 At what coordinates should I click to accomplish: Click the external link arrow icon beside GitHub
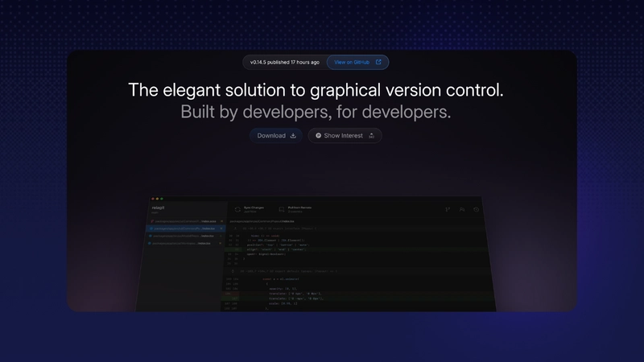378,62
